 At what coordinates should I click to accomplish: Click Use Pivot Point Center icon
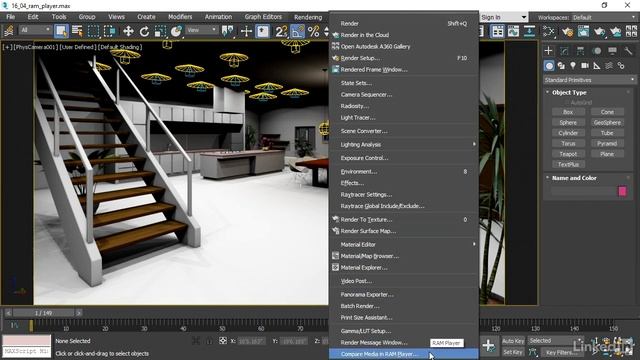(x=227, y=31)
